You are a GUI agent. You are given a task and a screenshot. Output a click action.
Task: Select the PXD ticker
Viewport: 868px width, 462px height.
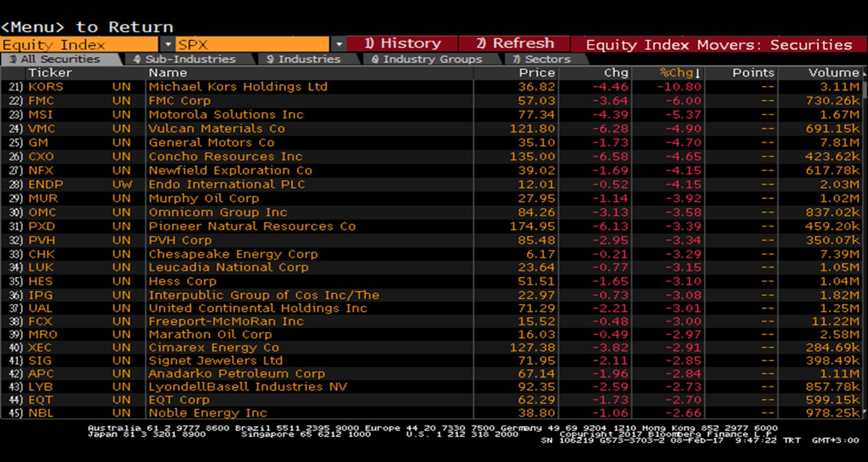[41, 227]
